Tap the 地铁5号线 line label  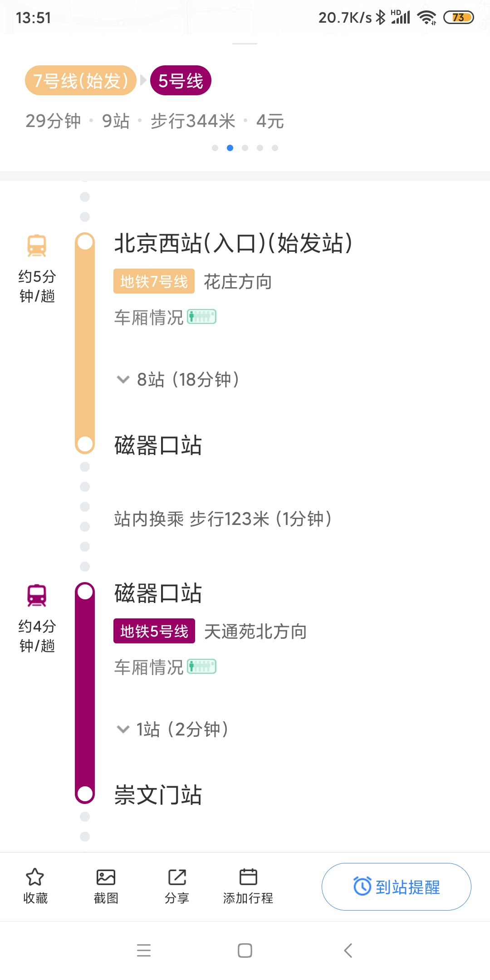point(154,631)
